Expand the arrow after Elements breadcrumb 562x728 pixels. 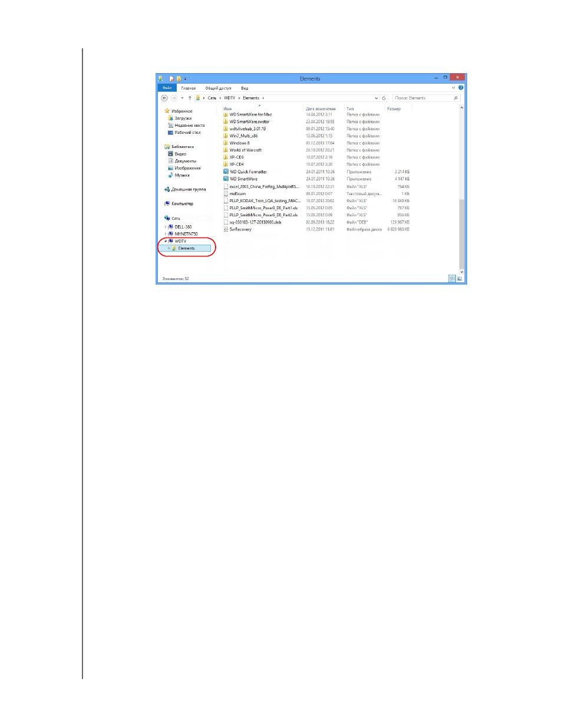click(263, 98)
